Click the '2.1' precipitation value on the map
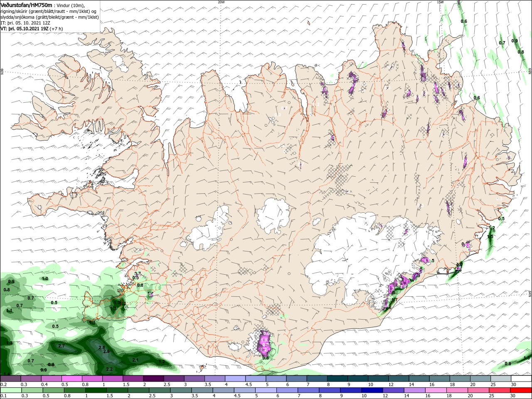 135,360
